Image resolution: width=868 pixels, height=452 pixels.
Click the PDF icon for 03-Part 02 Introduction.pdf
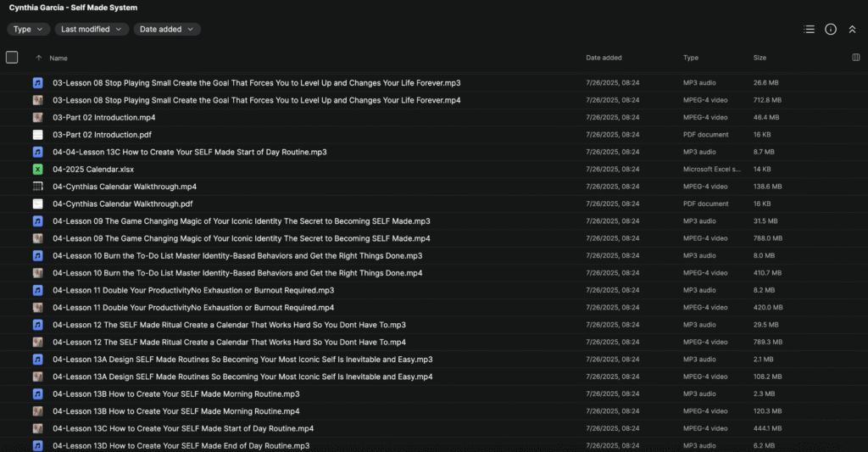[38, 135]
